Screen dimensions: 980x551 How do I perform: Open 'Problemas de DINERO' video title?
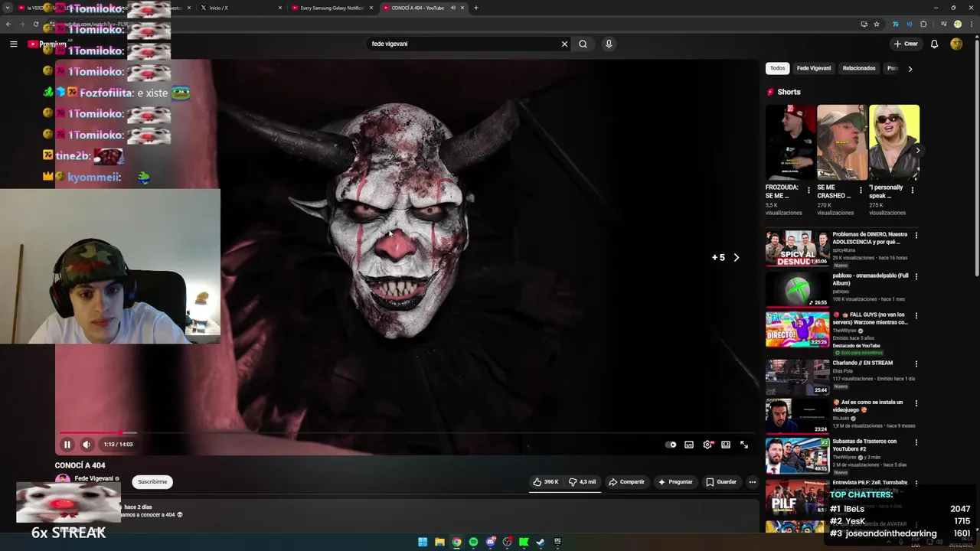[870, 238]
